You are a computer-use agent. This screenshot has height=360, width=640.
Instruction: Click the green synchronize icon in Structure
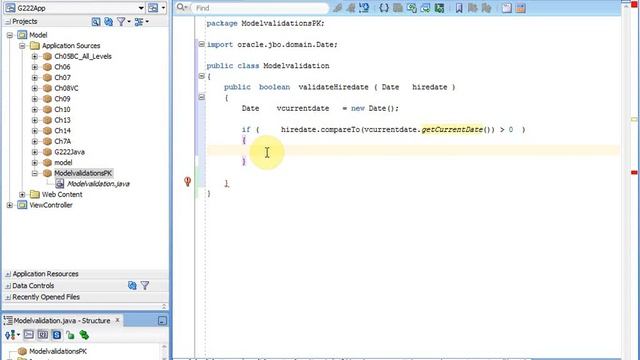(84, 335)
